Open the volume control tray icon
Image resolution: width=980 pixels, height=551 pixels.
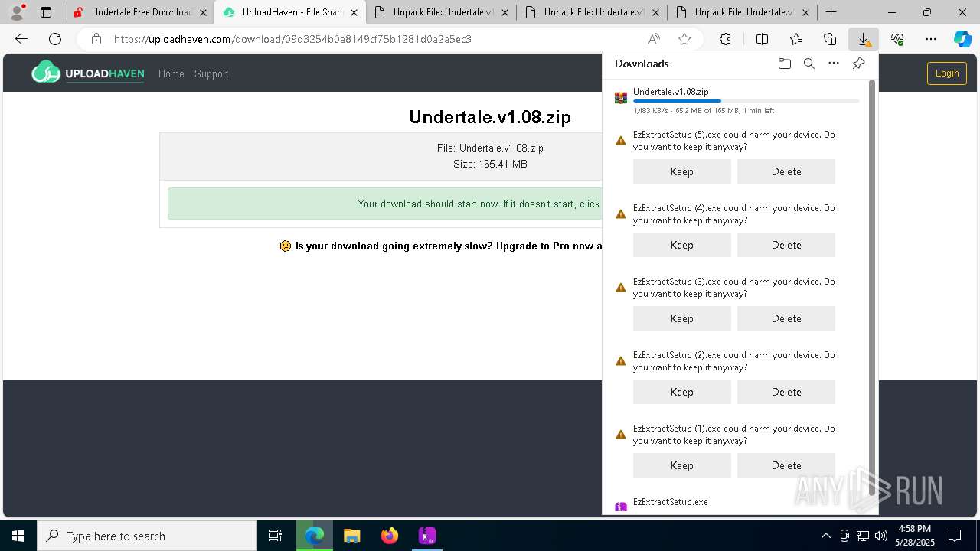881,536
